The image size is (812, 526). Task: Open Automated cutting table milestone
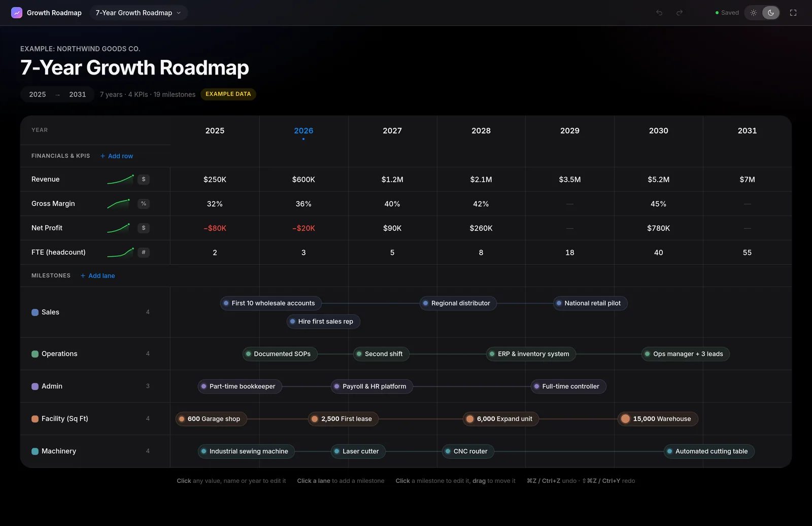click(x=709, y=451)
